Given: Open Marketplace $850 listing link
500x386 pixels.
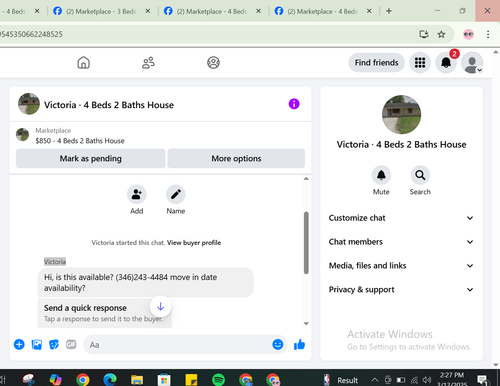Looking at the screenshot, I should click(80, 141).
